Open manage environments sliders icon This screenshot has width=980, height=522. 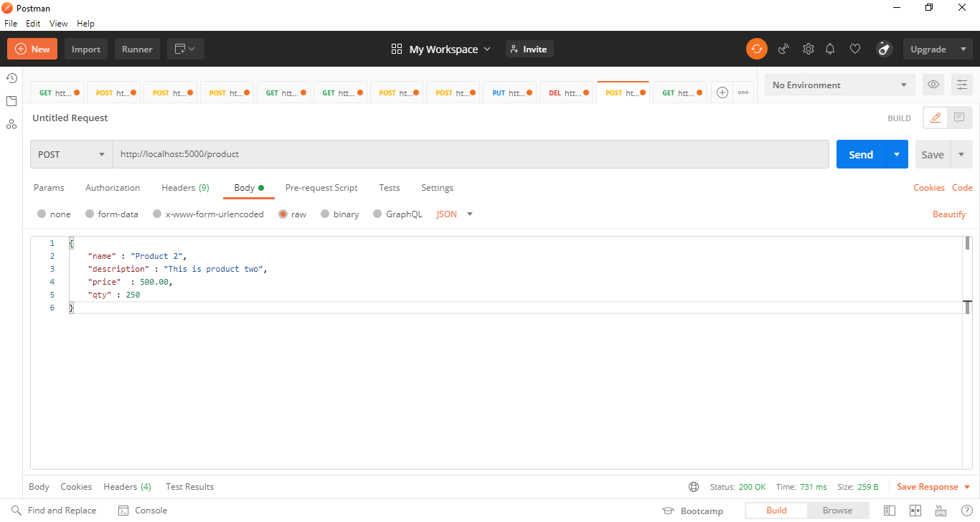[x=961, y=85]
